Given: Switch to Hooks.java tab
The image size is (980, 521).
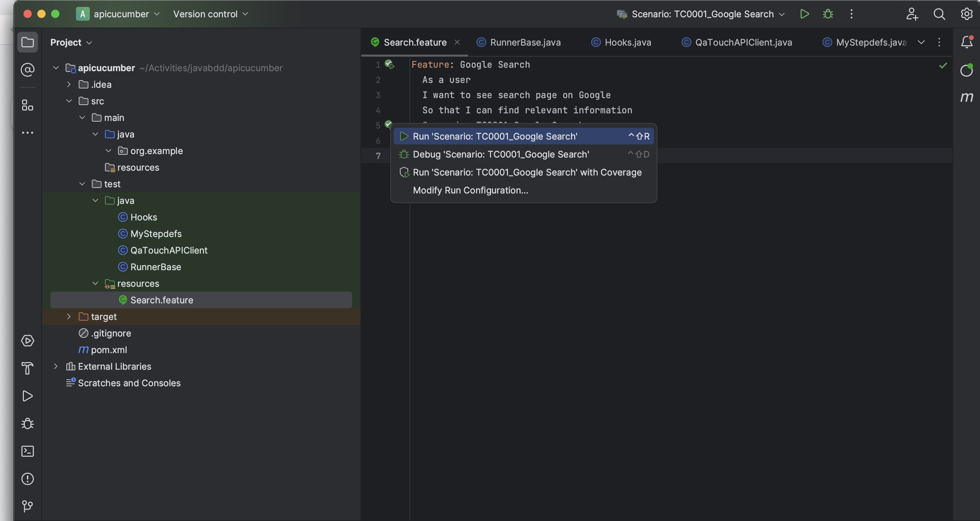Looking at the screenshot, I should coord(622,42).
